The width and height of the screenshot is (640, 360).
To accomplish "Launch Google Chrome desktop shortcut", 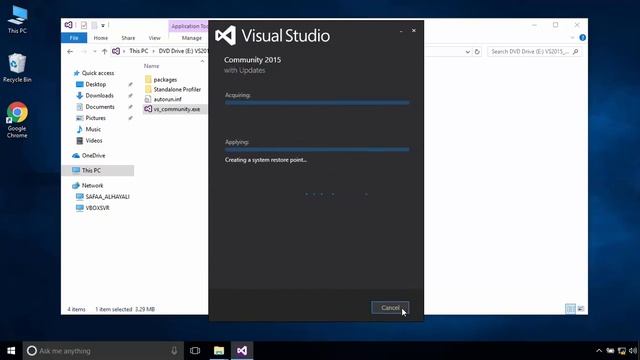I will pos(17,120).
